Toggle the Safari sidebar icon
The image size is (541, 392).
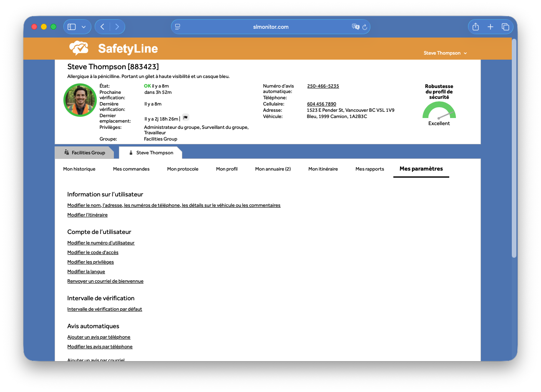click(x=72, y=27)
